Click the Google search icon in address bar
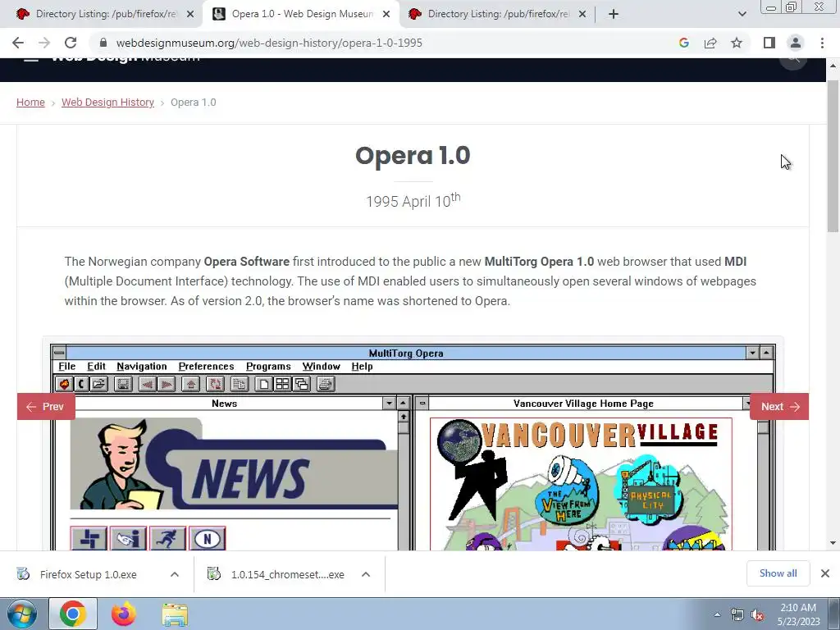Screen dimensions: 840x630 (x=683, y=43)
